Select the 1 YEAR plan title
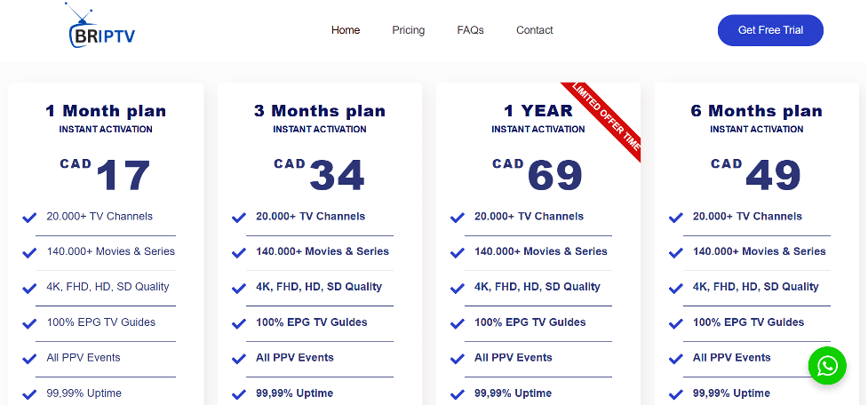Viewport: 868px width, 405px height. tap(538, 111)
